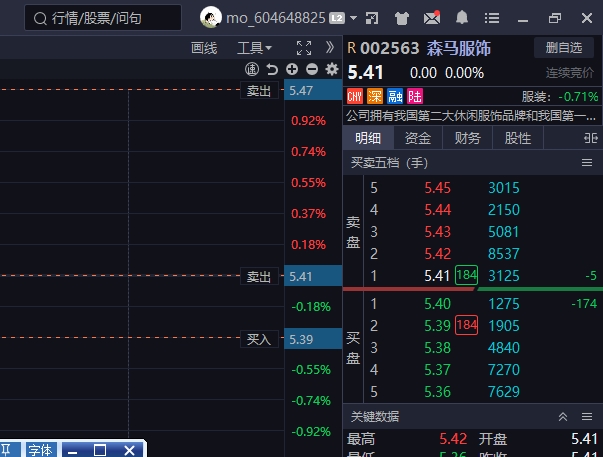
Task: Click buy volume 7629
Action: click(x=504, y=392)
